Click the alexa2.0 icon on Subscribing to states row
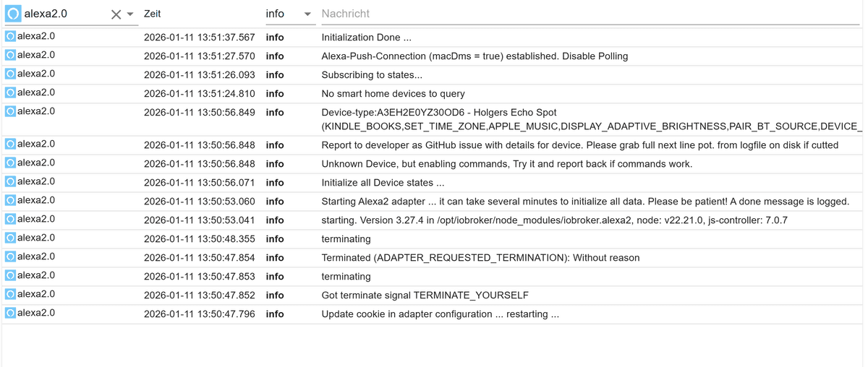This screenshot has height=367, width=868. pos(10,74)
